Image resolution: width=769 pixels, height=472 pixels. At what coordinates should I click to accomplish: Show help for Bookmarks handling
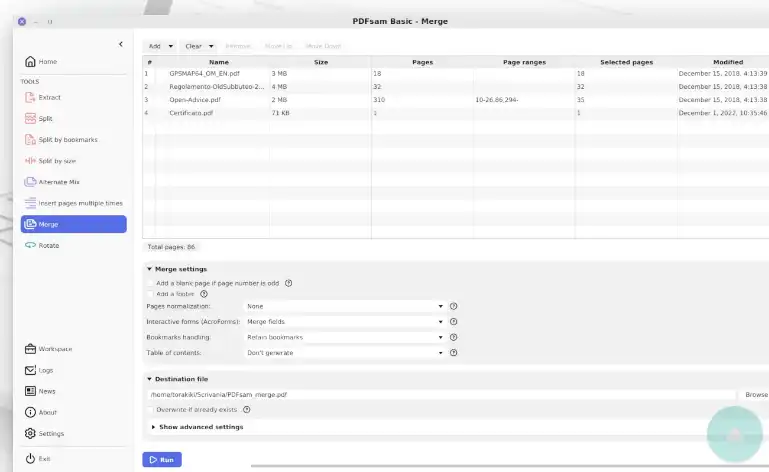(454, 338)
